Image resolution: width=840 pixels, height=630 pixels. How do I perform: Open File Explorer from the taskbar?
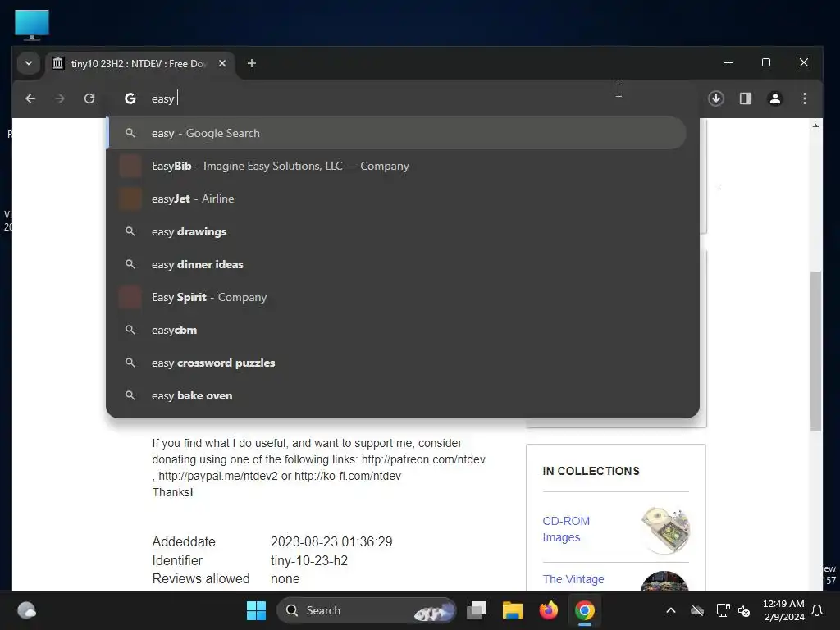(512, 610)
